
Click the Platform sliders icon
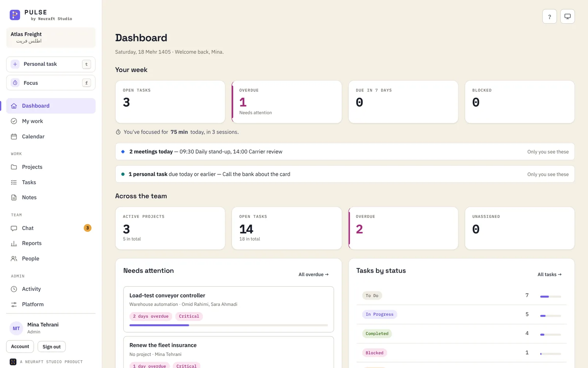pyautogui.click(x=14, y=304)
